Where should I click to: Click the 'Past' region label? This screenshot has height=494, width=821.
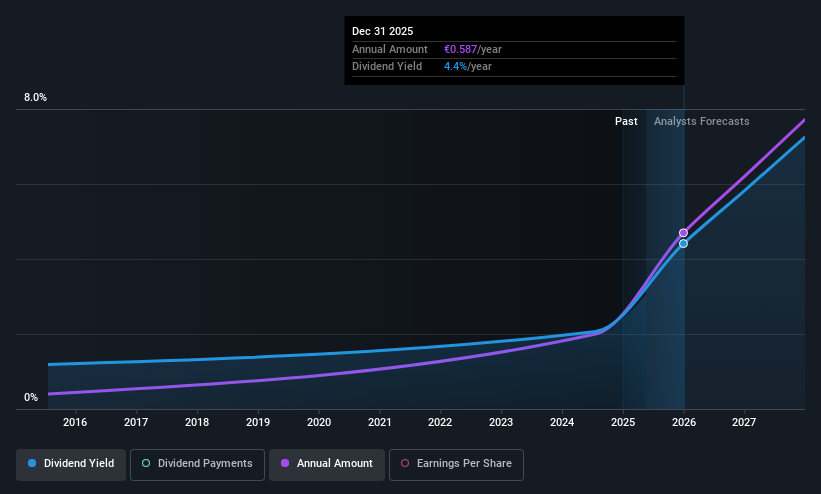pyautogui.click(x=626, y=122)
